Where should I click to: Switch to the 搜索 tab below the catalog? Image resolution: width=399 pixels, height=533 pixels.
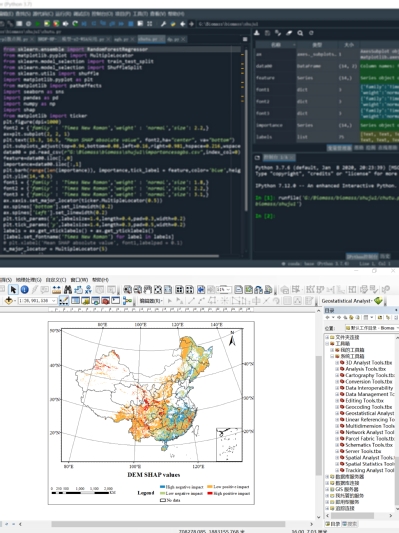click(x=350, y=524)
